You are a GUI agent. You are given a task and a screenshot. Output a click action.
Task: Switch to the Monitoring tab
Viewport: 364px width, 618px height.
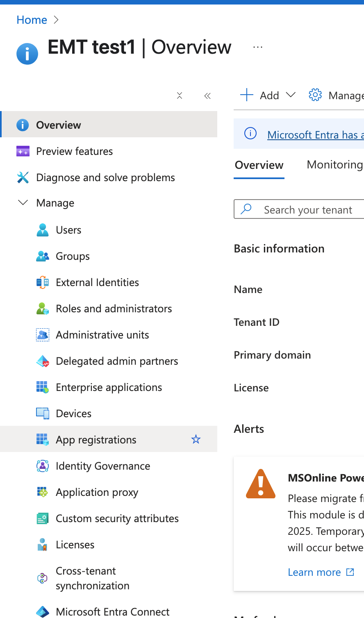tap(335, 165)
